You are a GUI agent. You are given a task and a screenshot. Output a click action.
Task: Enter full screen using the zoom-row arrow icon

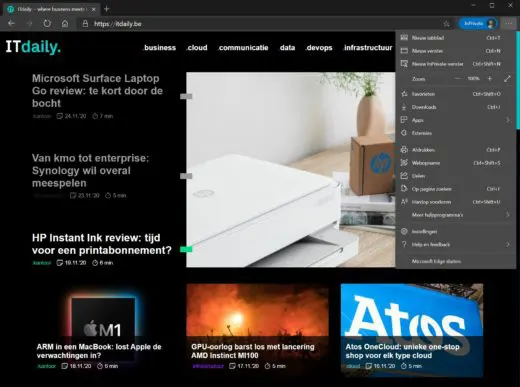507,79
